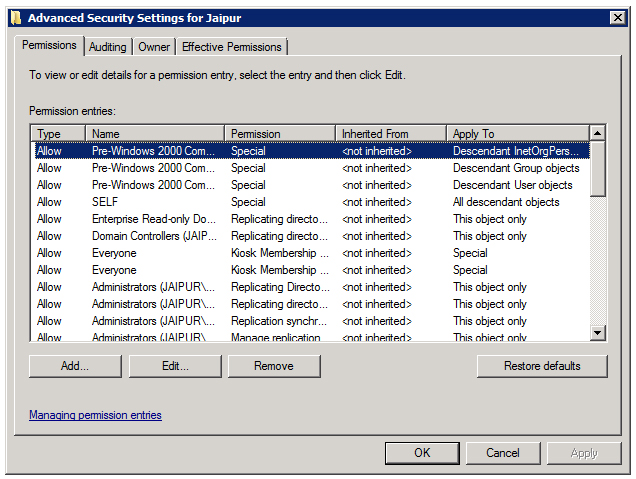
Task: Click the Apply To column header
Action: [x=517, y=133]
